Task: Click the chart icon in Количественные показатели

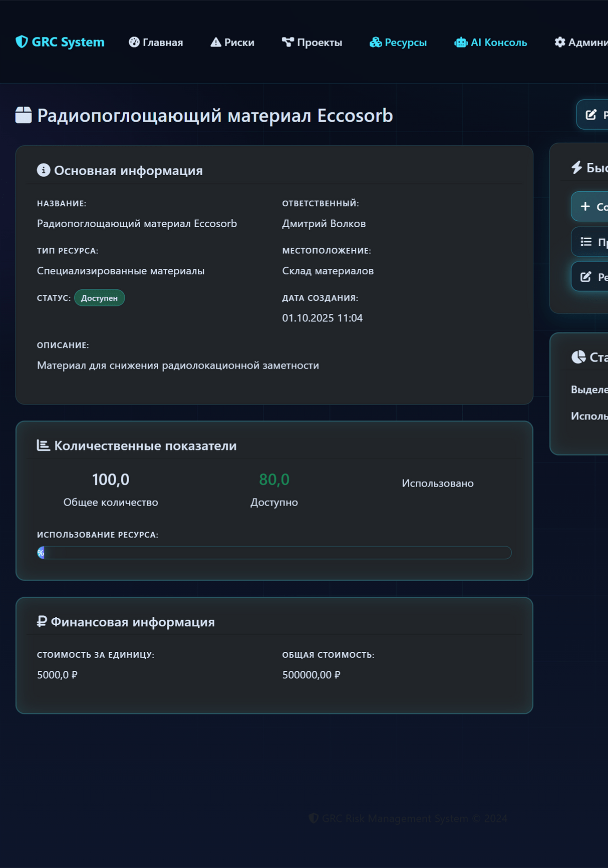Action: [x=44, y=445]
